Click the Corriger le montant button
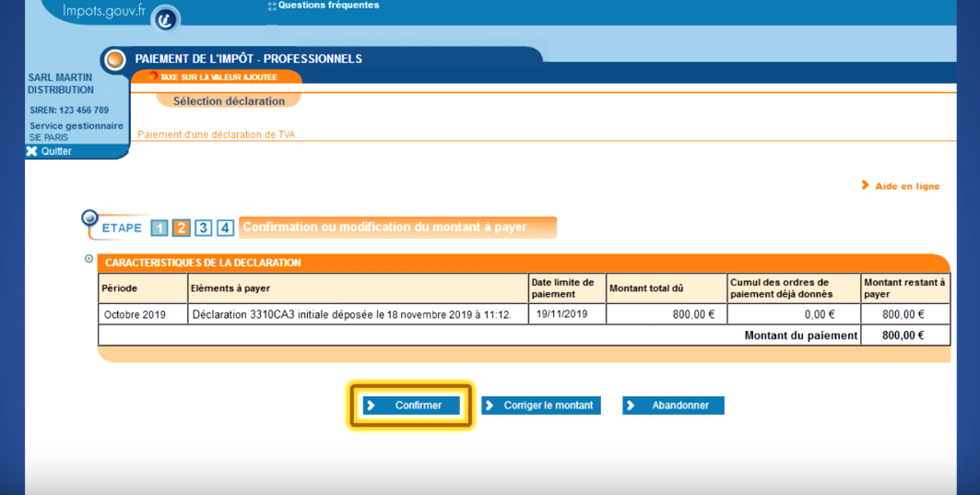The width and height of the screenshot is (980, 495). coord(541,406)
